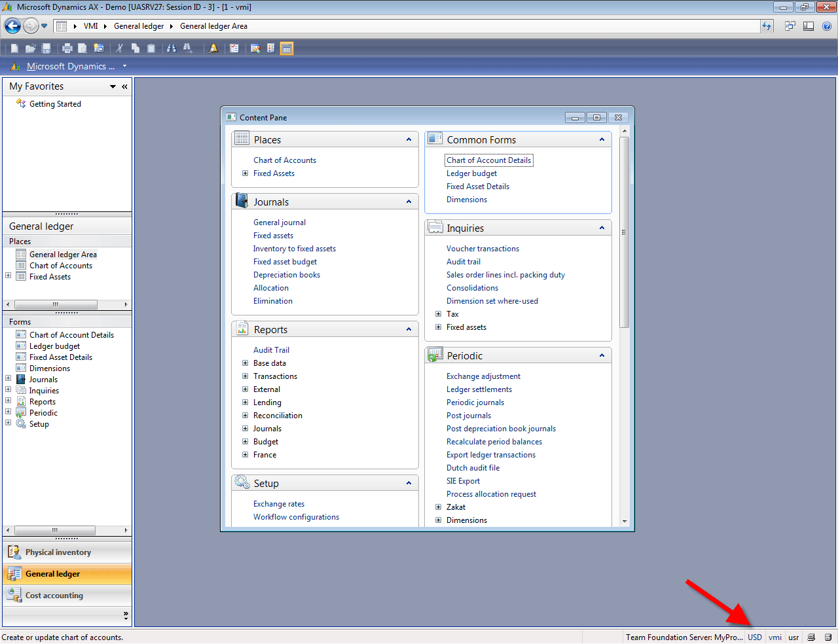Click the Find binoculars toolbar icon
This screenshot has width=838, height=644.
pos(172,48)
